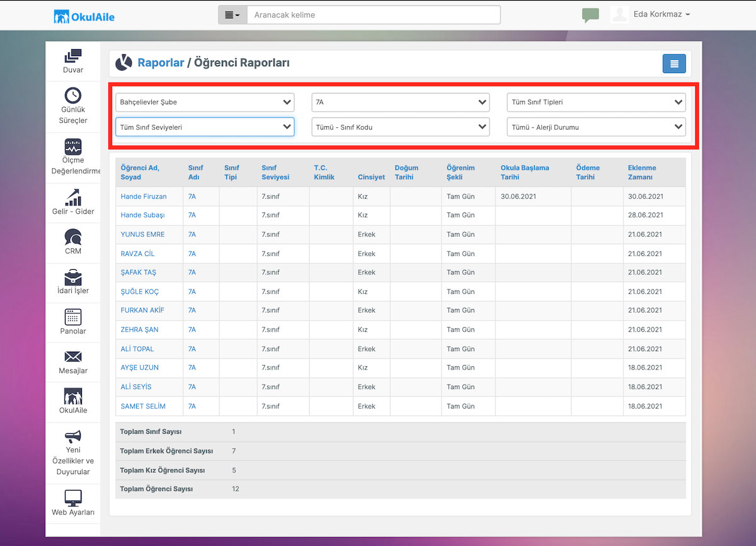Open Web Ayarları monitor icon
This screenshot has width=756, height=546.
73,498
